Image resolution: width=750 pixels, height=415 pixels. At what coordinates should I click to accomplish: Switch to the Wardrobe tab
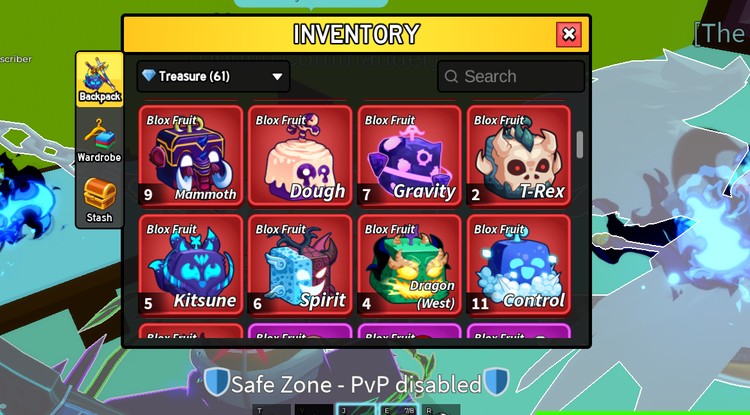click(x=99, y=141)
